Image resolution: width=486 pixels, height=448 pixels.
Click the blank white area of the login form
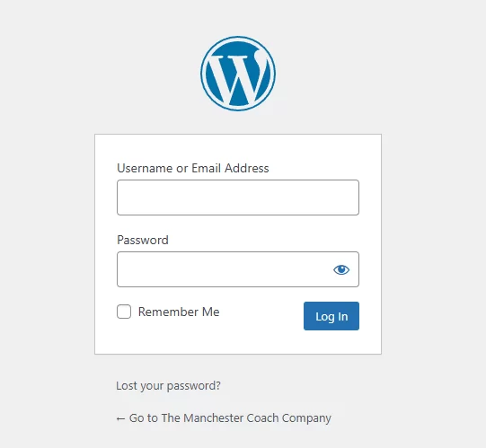click(238, 342)
